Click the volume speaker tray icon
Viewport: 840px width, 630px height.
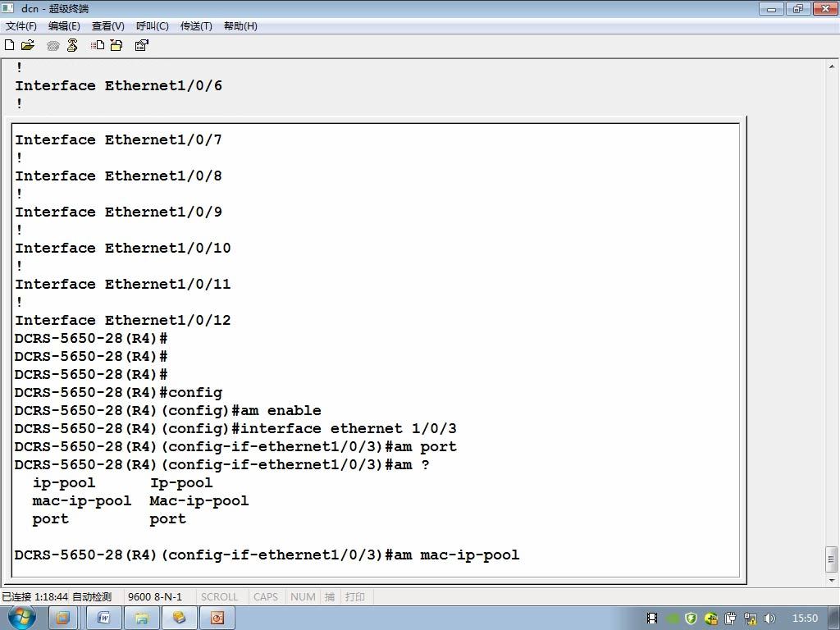click(x=769, y=619)
